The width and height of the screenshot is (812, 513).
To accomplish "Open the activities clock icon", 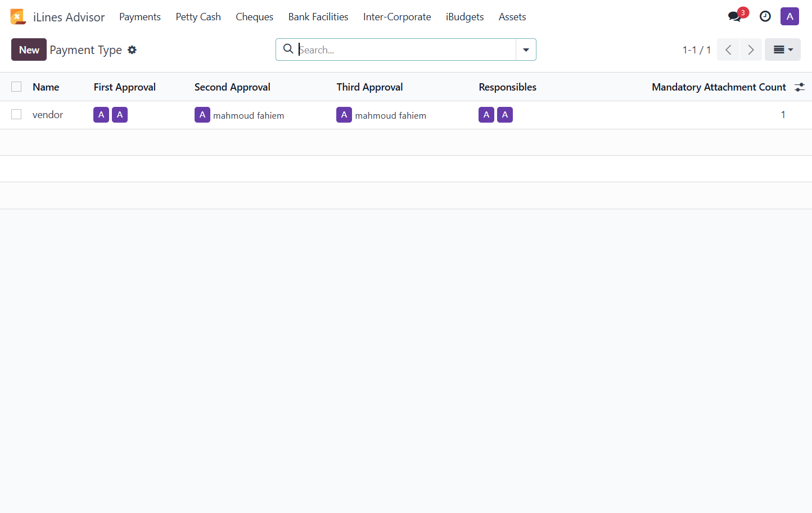I will [765, 17].
